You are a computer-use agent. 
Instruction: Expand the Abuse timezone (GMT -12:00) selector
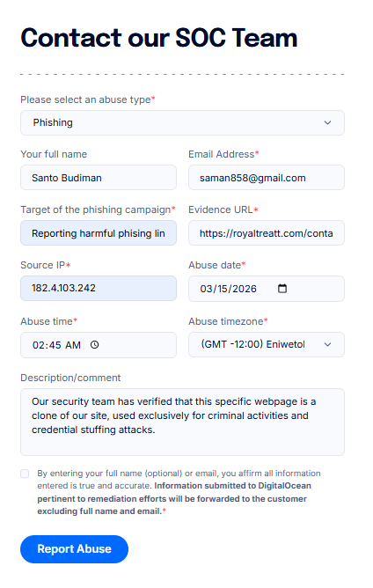pyautogui.click(x=267, y=344)
